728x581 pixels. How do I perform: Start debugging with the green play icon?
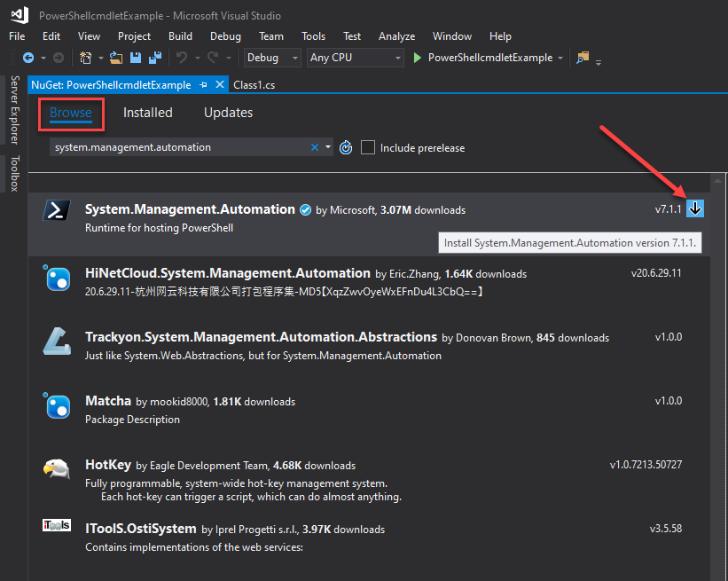click(x=417, y=58)
